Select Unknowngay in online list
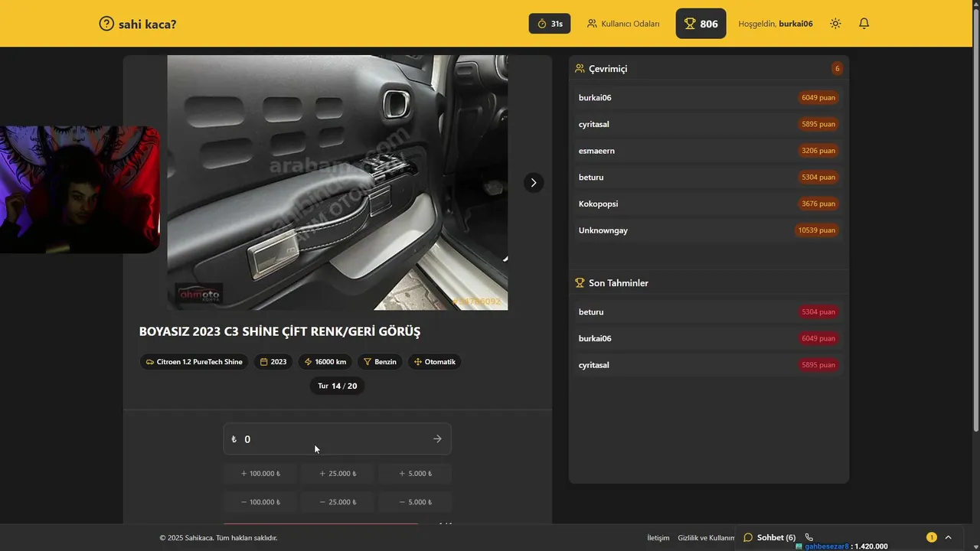This screenshot has height=551, width=980. click(x=708, y=230)
